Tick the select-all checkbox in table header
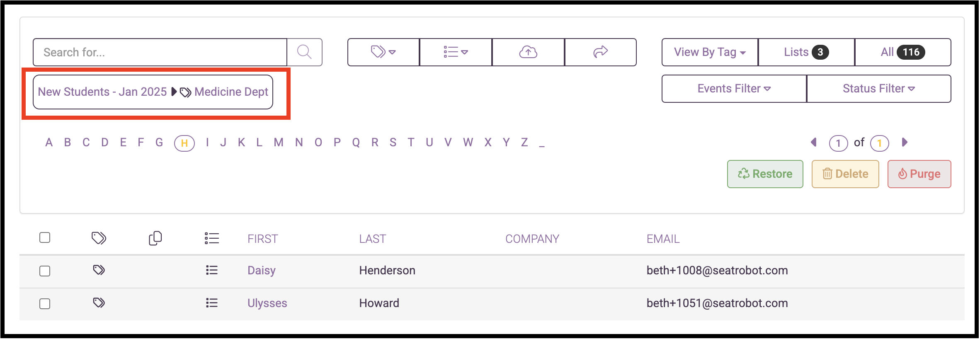 45,237
